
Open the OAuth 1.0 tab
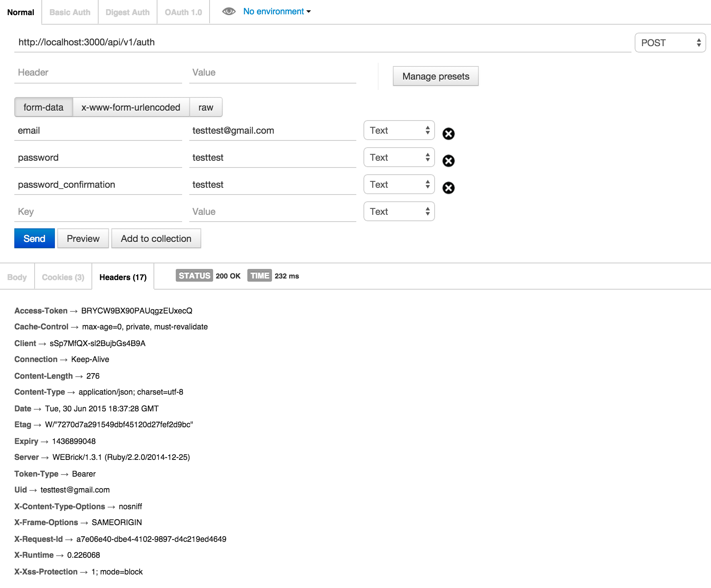[x=183, y=12]
